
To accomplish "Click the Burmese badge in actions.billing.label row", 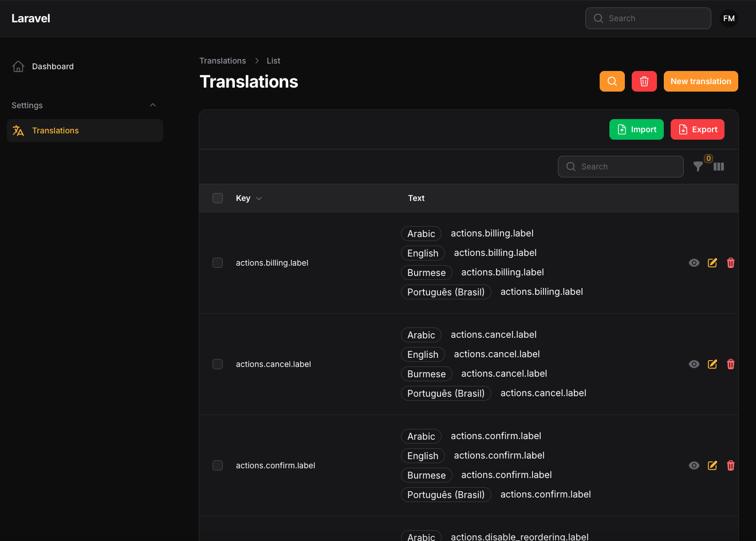I will coord(427,273).
